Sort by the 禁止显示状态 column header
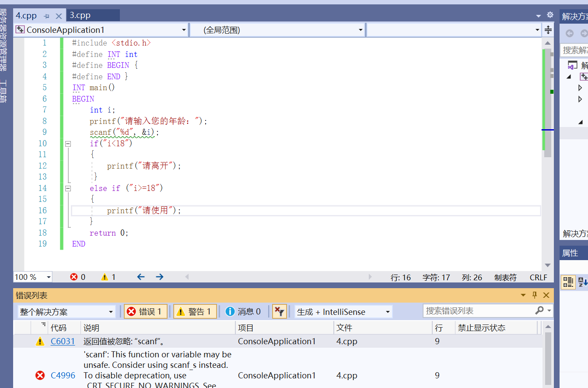This screenshot has height=388, width=588. pyautogui.click(x=496, y=328)
